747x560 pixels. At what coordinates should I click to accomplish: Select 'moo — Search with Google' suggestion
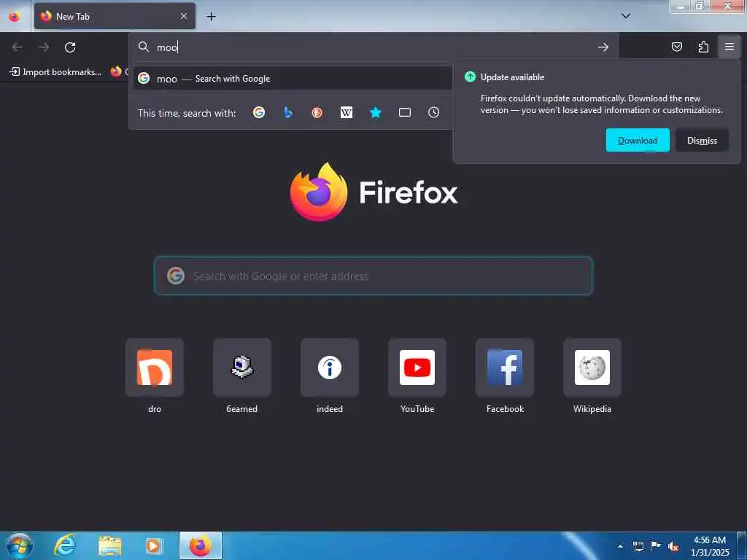pyautogui.click(x=293, y=79)
